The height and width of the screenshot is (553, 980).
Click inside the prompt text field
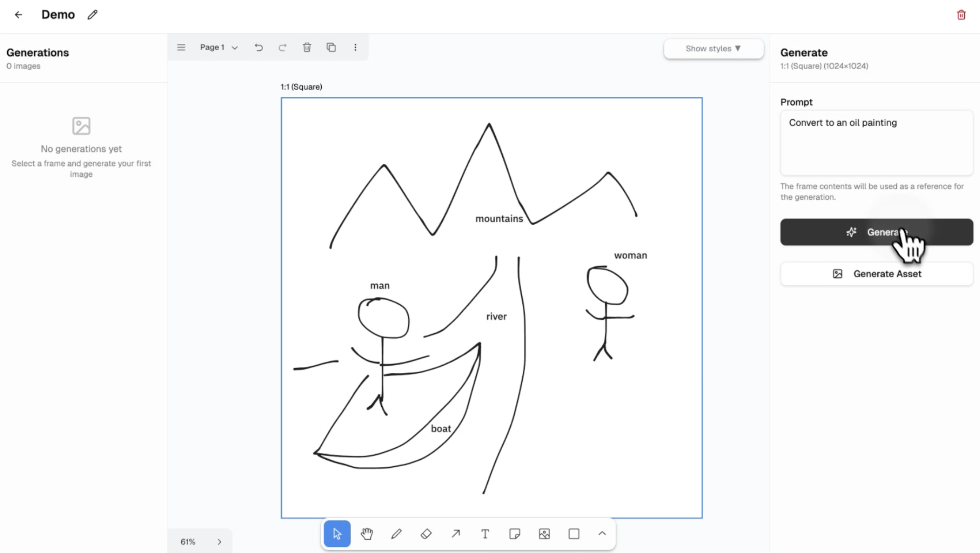tap(876, 142)
